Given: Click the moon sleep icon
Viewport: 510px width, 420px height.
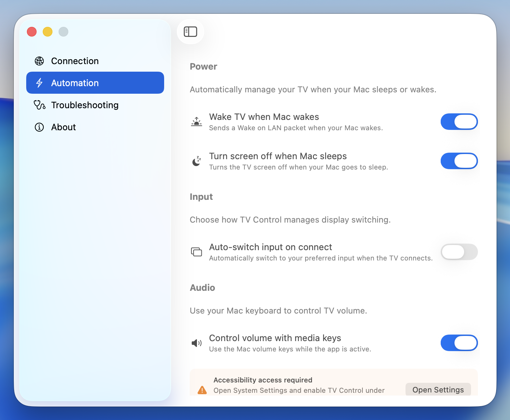Looking at the screenshot, I should coord(197,161).
